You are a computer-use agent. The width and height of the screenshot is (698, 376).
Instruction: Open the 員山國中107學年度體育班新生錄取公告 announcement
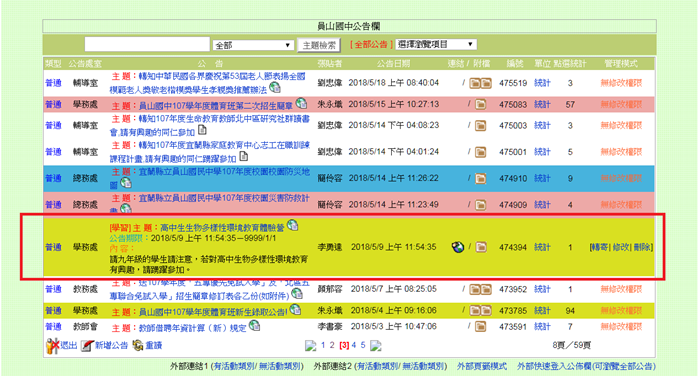pyautogui.click(x=213, y=312)
